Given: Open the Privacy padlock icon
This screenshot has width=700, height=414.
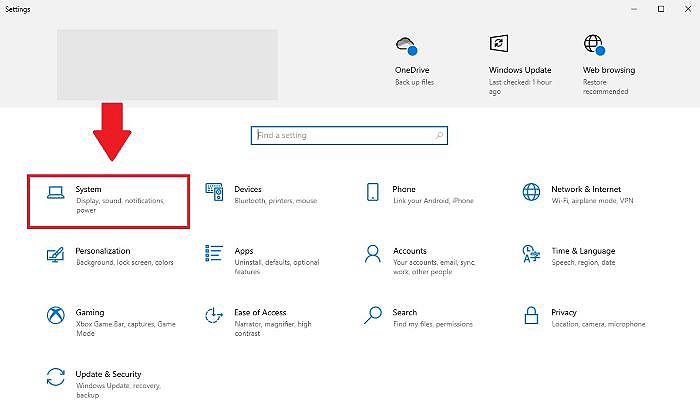Looking at the screenshot, I should click(531, 316).
